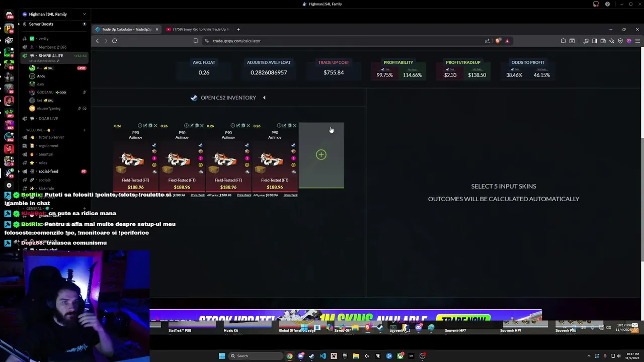Open Leo AI sparkle icon

(x=611, y=41)
